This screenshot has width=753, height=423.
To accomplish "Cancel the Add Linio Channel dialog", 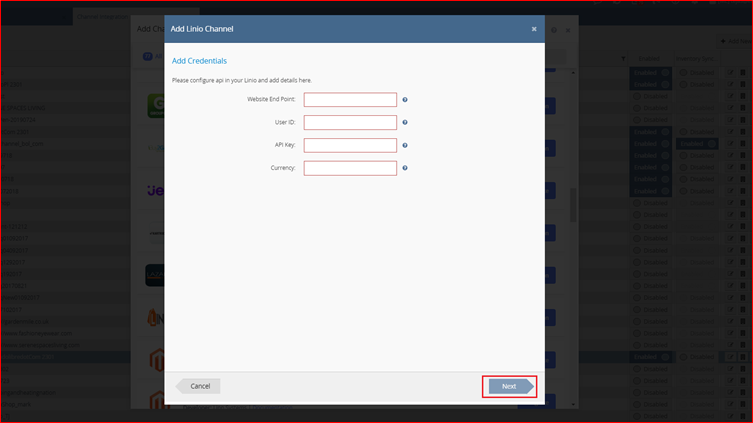I will 198,386.
